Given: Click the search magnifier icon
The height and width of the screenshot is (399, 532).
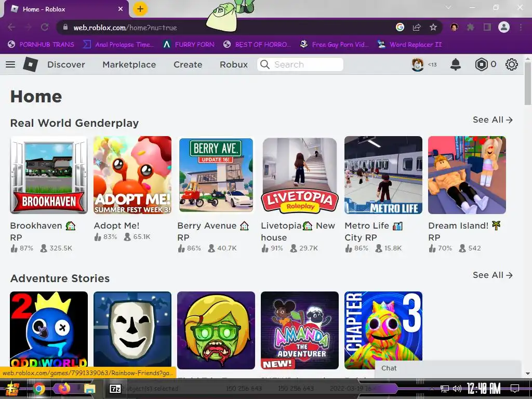Looking at the screenshot, I should 265,64.
